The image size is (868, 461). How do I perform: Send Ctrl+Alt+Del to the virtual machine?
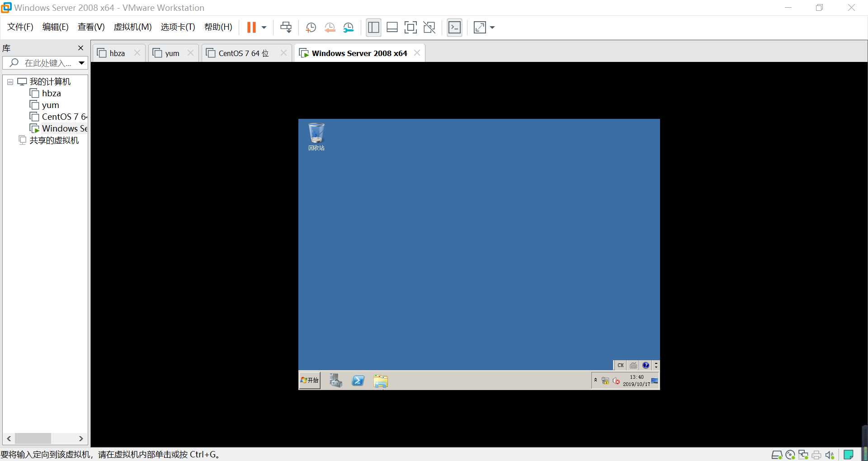coord(286,28)
